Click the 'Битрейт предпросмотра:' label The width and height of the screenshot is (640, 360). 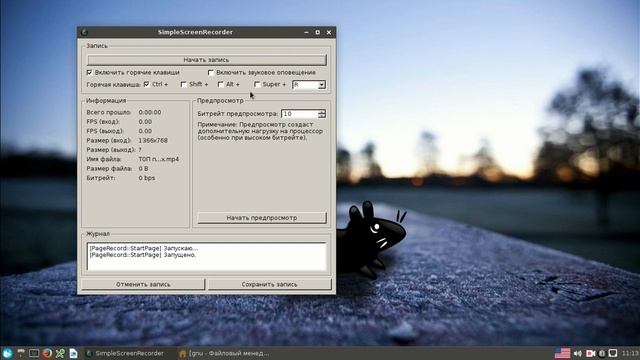pyautogui.click(x=238, y=114)
